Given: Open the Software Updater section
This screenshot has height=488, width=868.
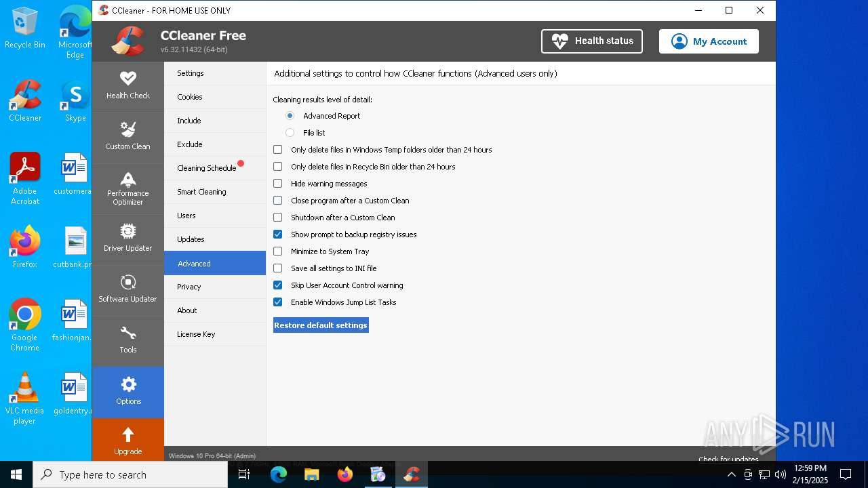Looking at the screenshot, I should (x=127, y=290).
